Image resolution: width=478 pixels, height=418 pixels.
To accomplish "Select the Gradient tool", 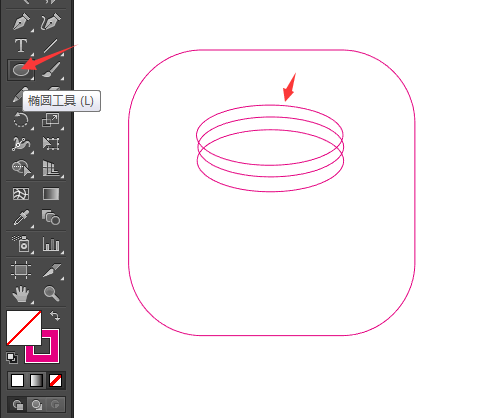I will (x=51, y=194).
